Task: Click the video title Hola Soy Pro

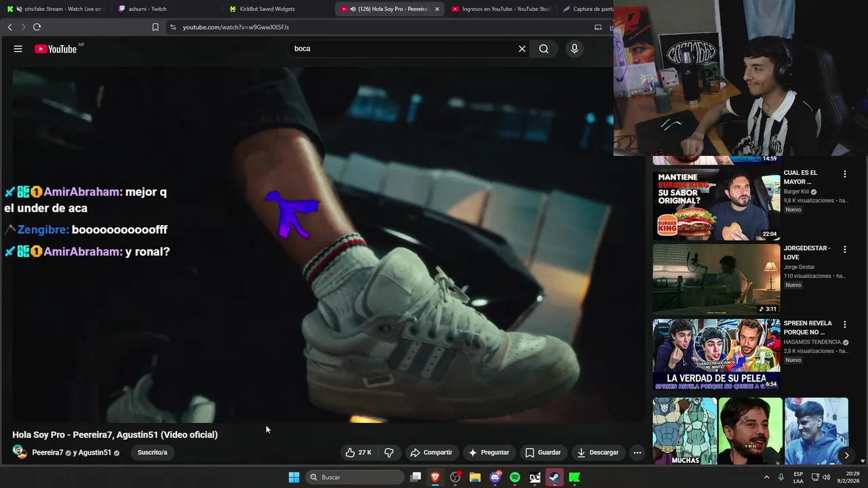Action: (115, 434)
